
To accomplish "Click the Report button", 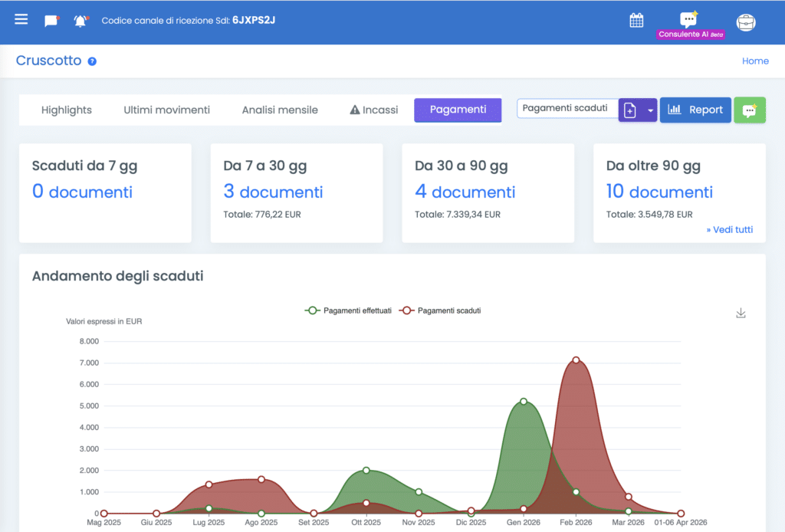I will tap(695, 110).
